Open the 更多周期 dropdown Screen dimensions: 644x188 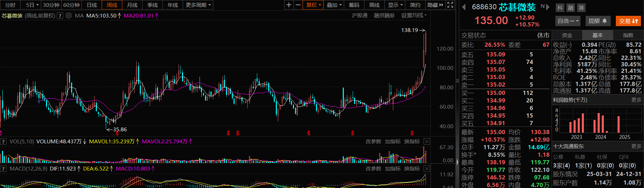pyautogui.click(x=199, y=5)
